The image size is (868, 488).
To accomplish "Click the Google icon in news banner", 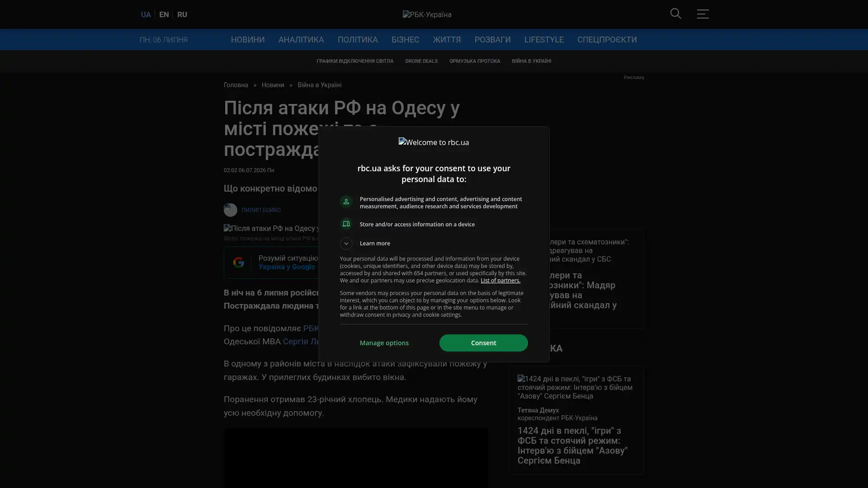I will click(238, 263).
